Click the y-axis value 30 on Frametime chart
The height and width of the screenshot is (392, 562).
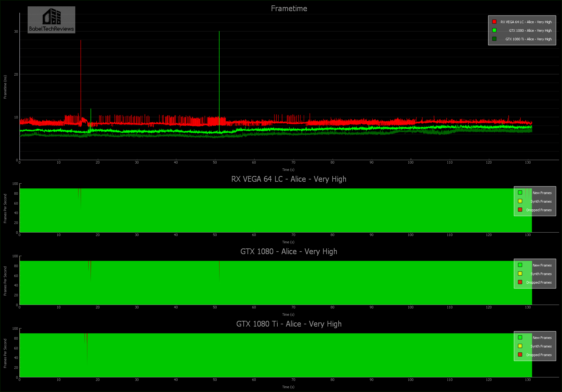[16, 31]
